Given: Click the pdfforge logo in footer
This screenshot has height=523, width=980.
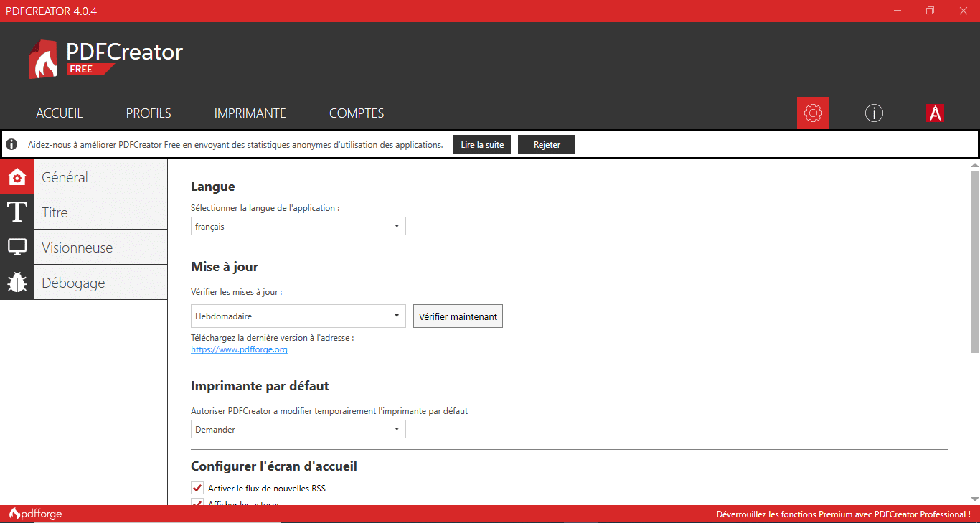Looking at the screenshot, I should tap(35, 514).
